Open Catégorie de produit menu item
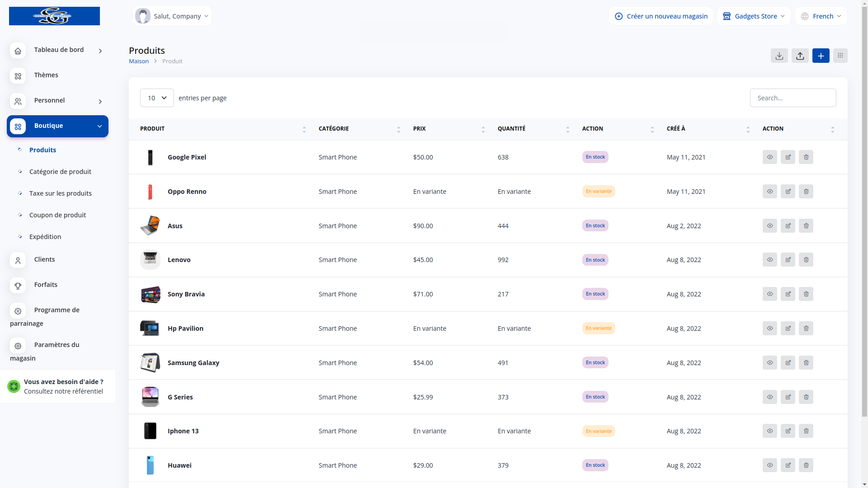 click(x=60, y=172)
